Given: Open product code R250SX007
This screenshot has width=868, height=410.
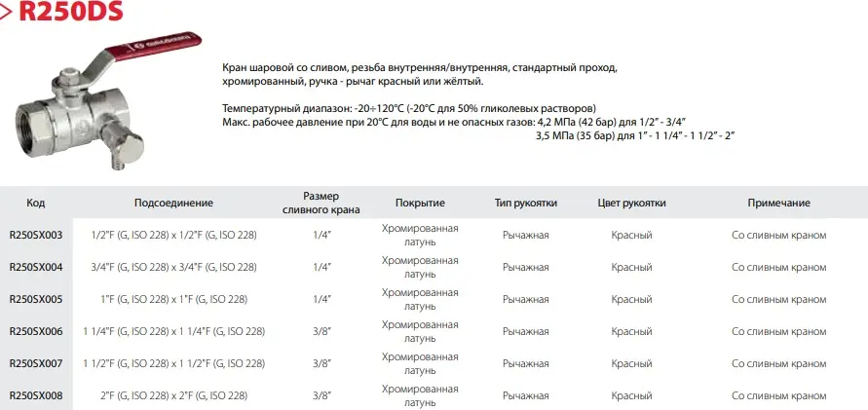Looking at the screenshot, I should click(x=35, y=363).
